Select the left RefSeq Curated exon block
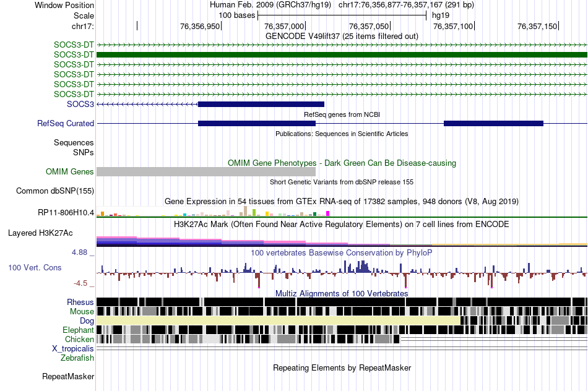This screenshot has width=588, height=391. pyautogui.click(x=257, y=123)
